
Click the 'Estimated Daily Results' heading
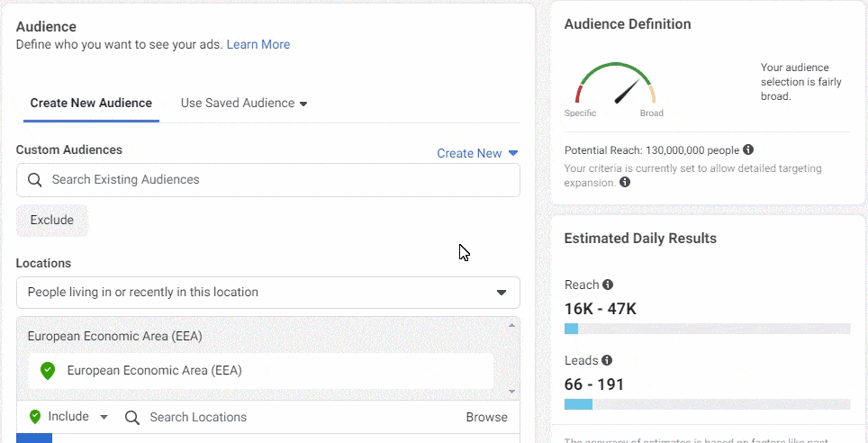pyautogui.click(x=640, y=239)
